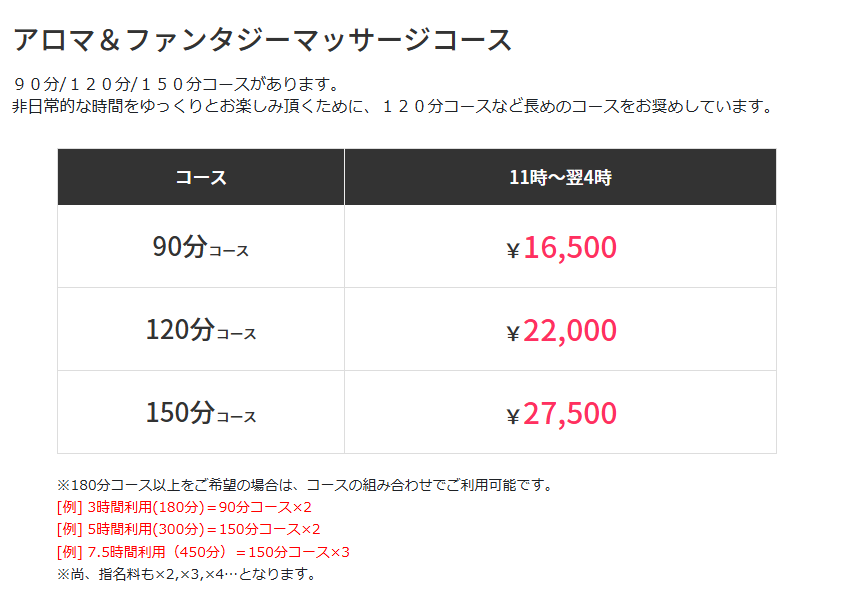This screenshot has width=843, height=597.
Task: Click the 120分コース row label
Action: [x=200, y=330]
